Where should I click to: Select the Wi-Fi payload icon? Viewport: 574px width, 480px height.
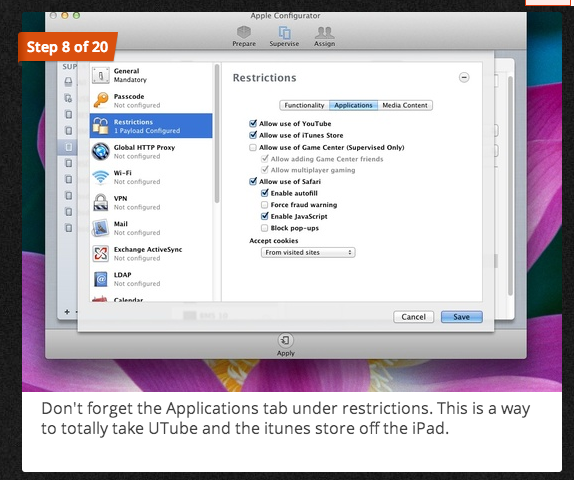101,177
